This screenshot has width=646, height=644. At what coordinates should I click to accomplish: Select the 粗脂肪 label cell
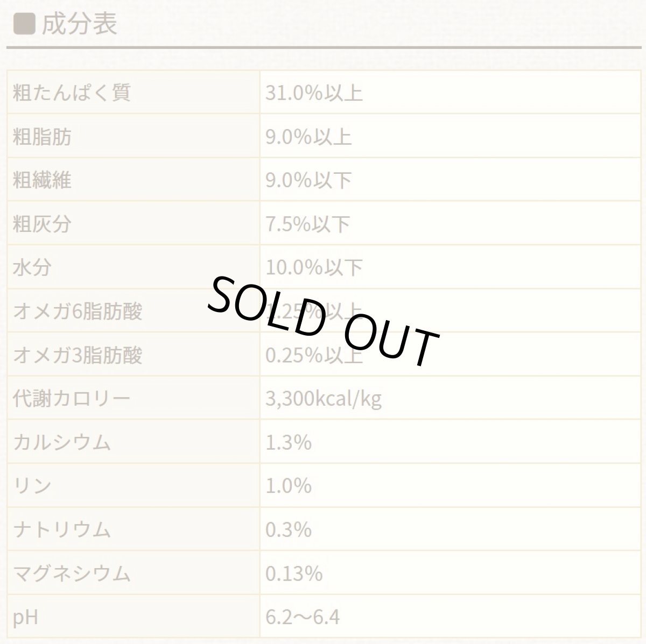(42, 137)
